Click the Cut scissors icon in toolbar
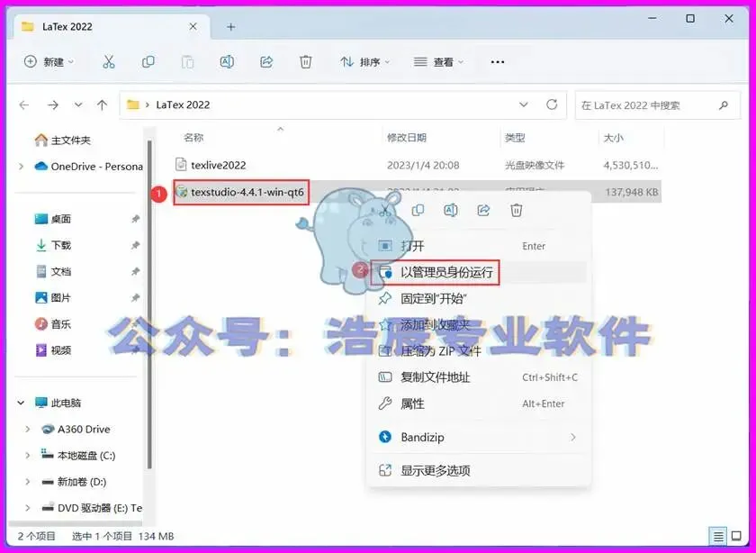756x553 pixels. [109, 62]
